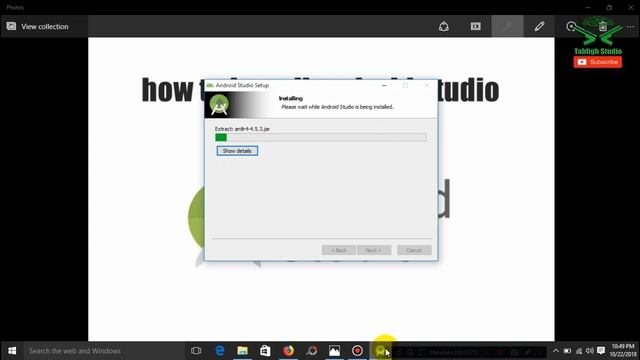Open the Action Center notifications icon

[x=601, y=351]
